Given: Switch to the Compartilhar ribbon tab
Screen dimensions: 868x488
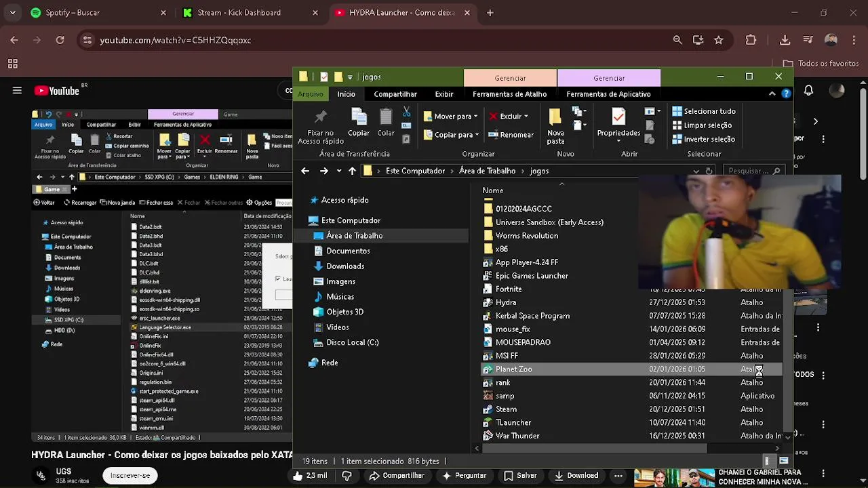Looking at the screenshot, I should pos(395,94).
